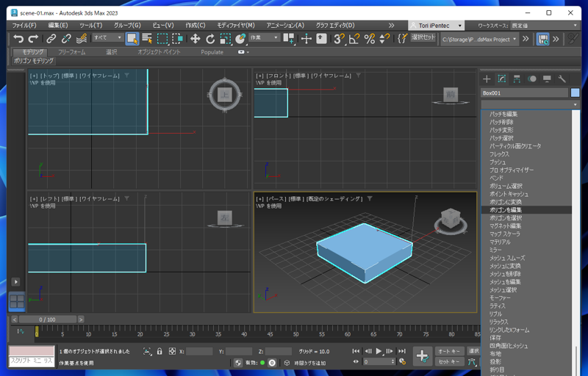Select the Bind to Space Warp icon
The width and height of the screenshot is (588, 376).
tap(82, 38)
